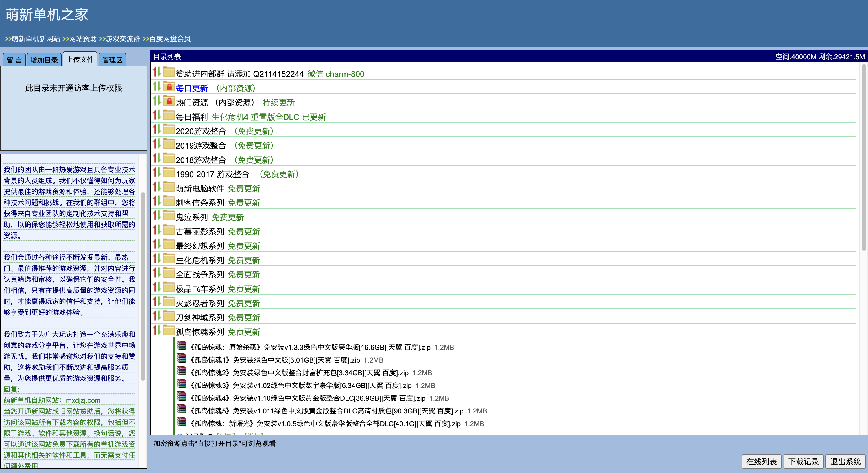868x473 pixels.
Task: Click the folder icon beside 萌新电脑软件
Action: pos(169,187)
